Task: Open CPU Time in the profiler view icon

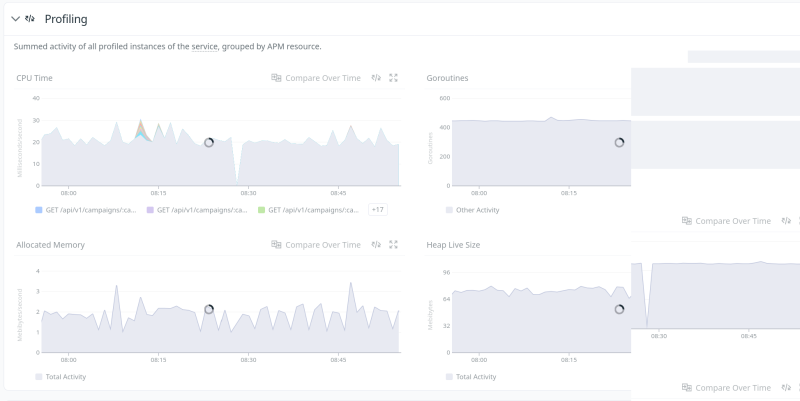Action: click(376, 77)
